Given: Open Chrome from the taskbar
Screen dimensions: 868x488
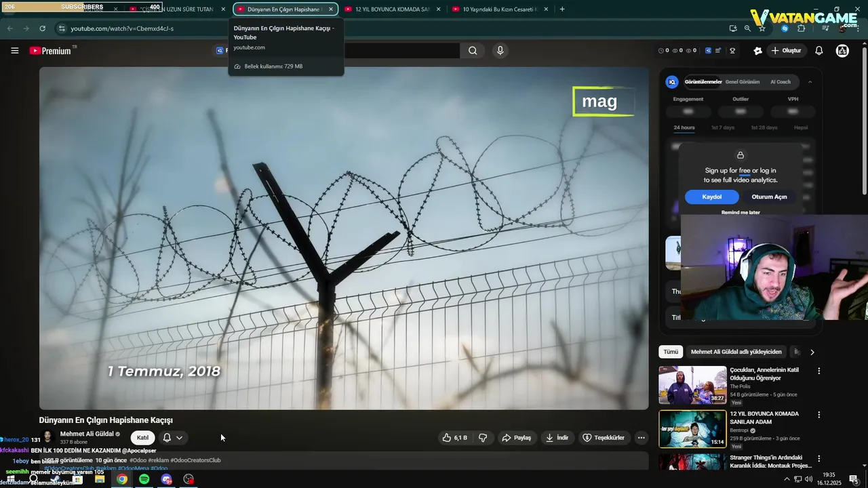Looking at the screenshot, I should (x=122, y=479).
